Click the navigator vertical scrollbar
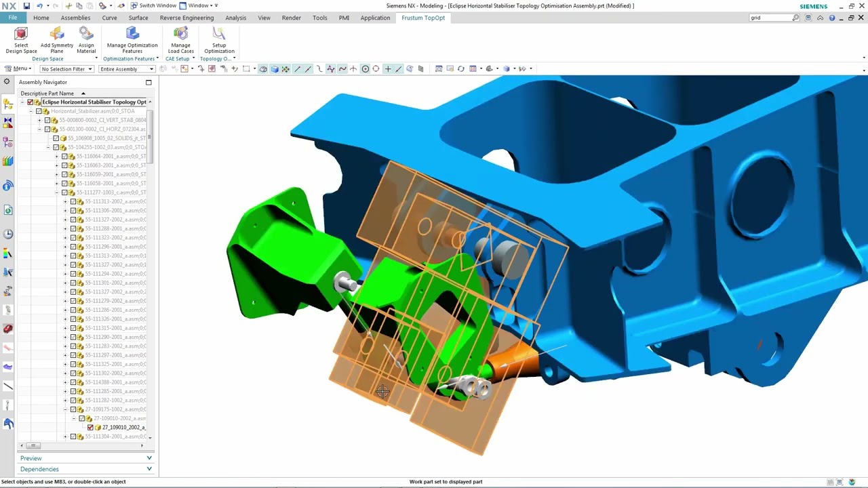Image resolution: width=868 pixels, height=488 pixels. (x=151, y=136)
